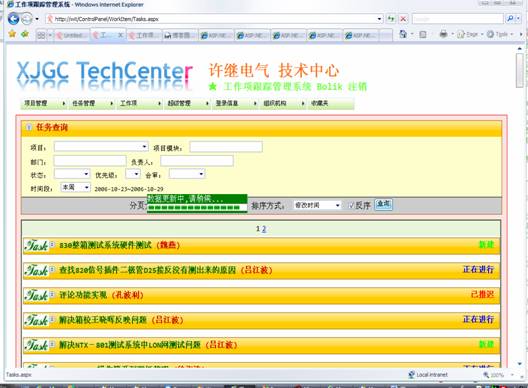Click the Task icon of the 830整箱测试 row
Image resolution: width=528 pixels, height=388 pixels.
pyautogui.click(x=36, y=246)
